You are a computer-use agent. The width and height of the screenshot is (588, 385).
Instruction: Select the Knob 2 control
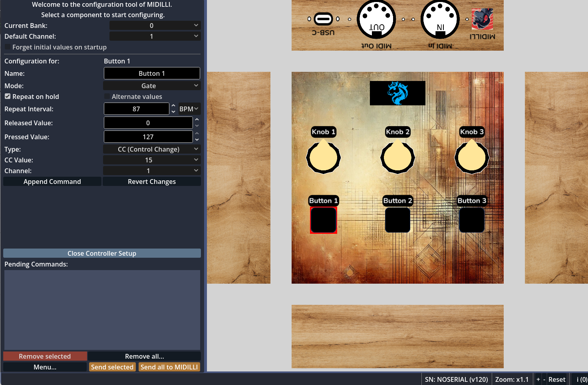pos(397,156)
